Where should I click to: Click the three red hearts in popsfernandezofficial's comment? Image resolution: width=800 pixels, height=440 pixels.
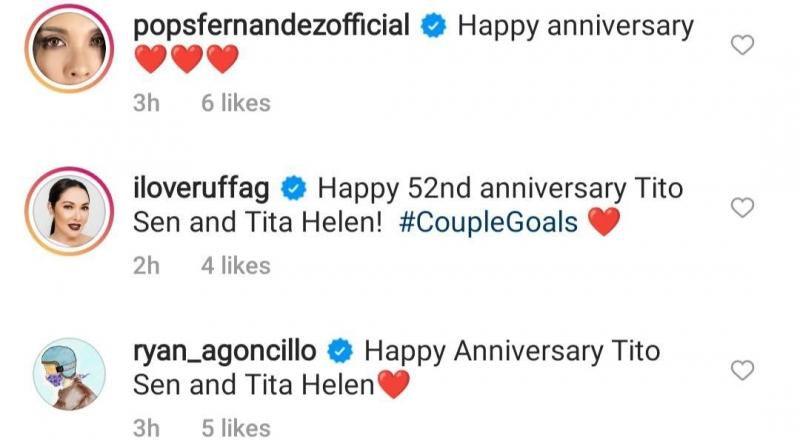187,62
